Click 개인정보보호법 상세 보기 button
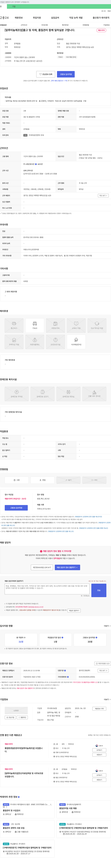111x868 pixels. (42, 567)
